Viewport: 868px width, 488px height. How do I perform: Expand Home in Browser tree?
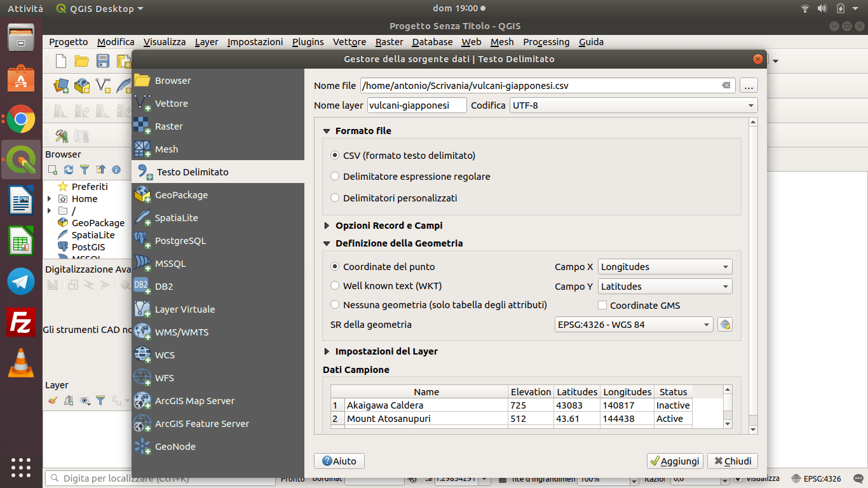pos(50,199)
